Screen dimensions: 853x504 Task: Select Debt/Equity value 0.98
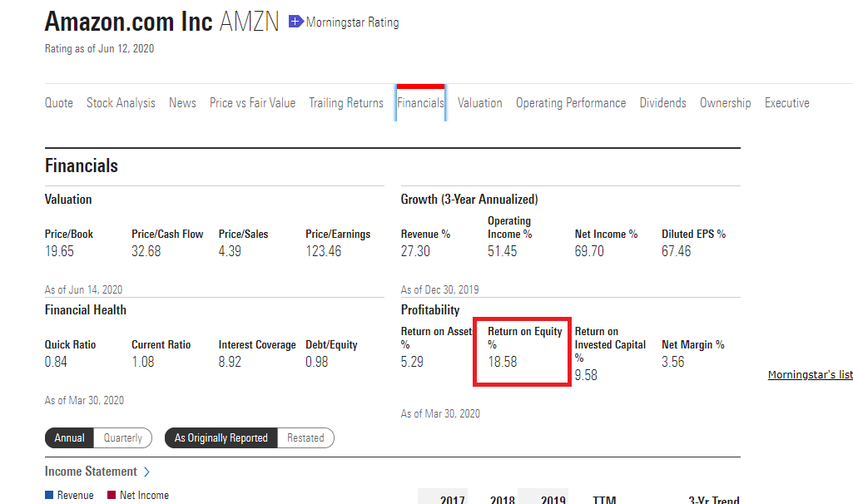tap(316, 362)
